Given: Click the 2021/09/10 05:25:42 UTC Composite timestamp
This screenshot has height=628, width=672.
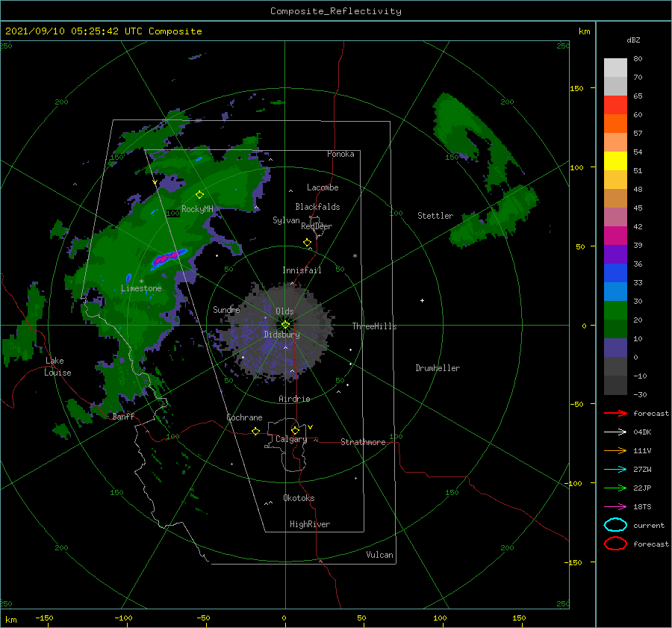Looking at the screenshot, I should click(103, 31).
